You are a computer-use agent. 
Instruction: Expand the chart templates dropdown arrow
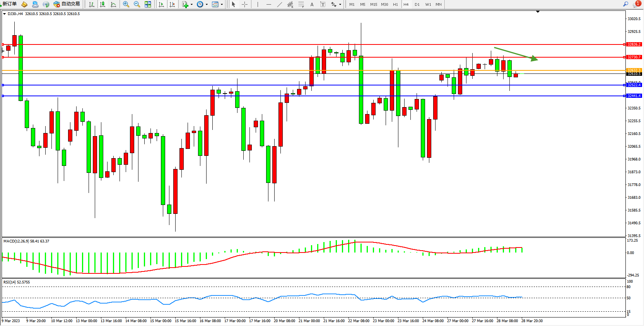tap(222, 5)
